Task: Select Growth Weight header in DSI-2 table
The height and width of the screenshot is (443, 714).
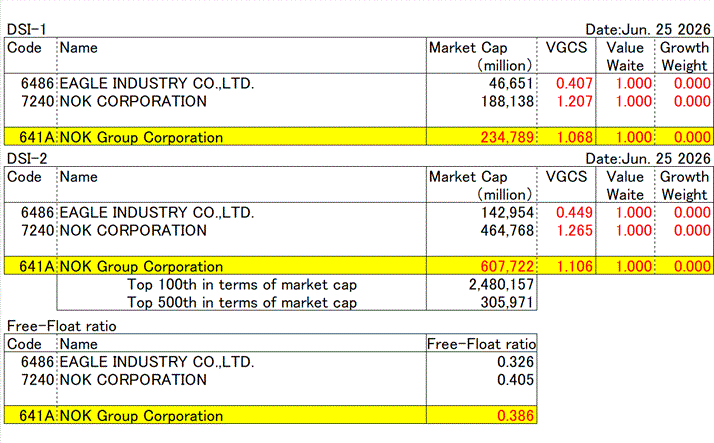Action: (x=684, y=186)
